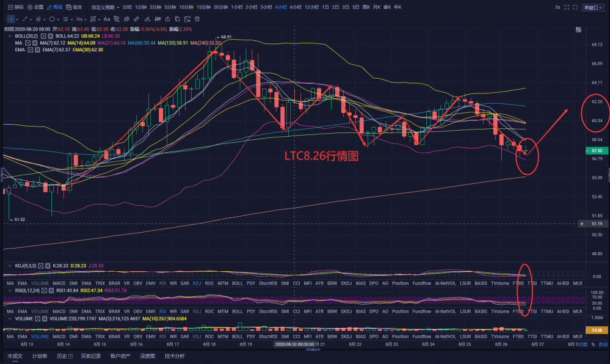Open the 设置 settings button
Viewport: 610px width, 364px height.
click(x=35, y=7)
